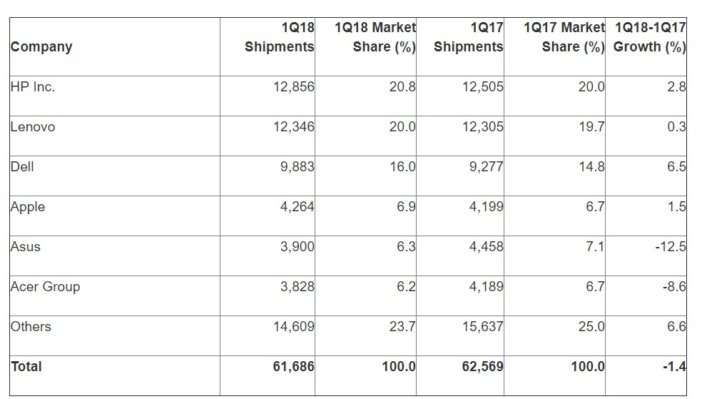Click HP Inc.'s 12,856 shipments value
This screenshot has width=702, height=399.
coord(294,87)
